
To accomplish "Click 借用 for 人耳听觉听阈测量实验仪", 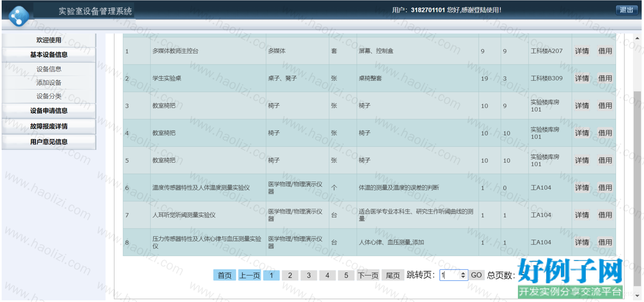I will point(605,215).
